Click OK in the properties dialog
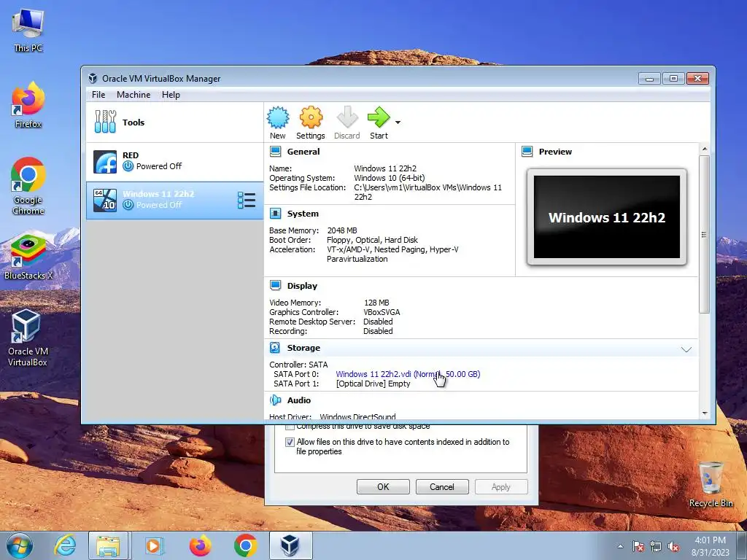The image size is (747, 560). pyautogui.click(x=383, y=486)
